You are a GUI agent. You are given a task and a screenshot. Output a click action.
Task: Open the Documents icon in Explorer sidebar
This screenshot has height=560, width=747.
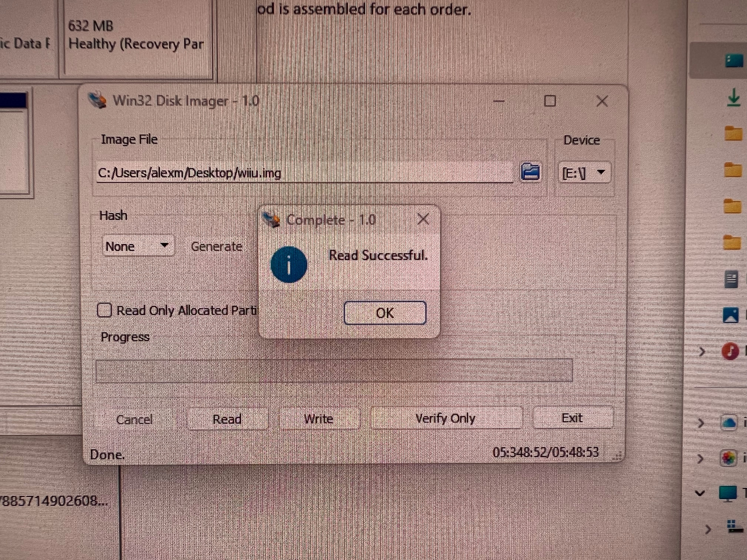731,279
